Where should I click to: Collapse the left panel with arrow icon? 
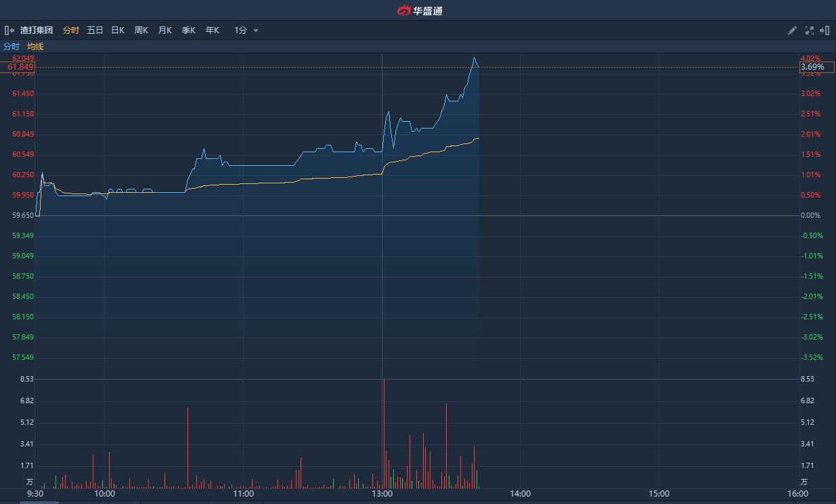9,30
